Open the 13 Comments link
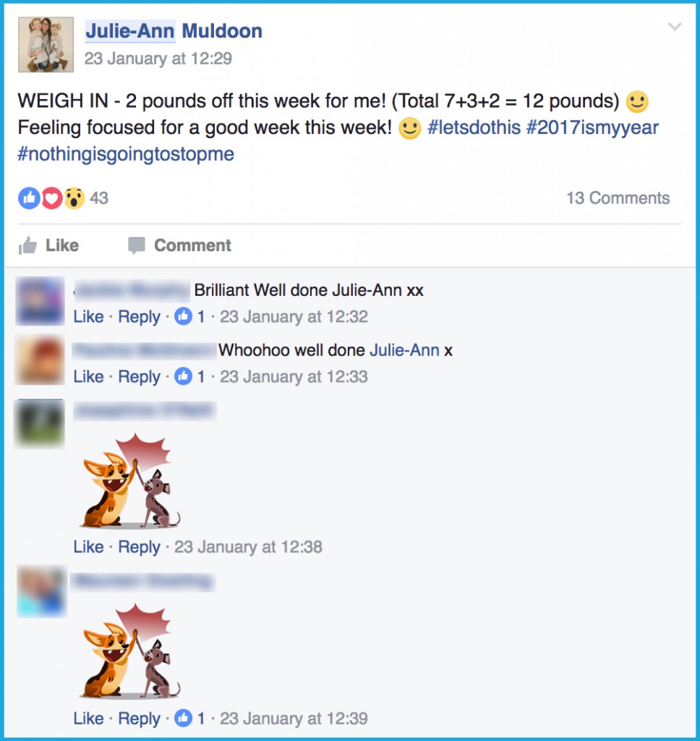The height and width of the screenshot is (741, 700). [618, 198]
